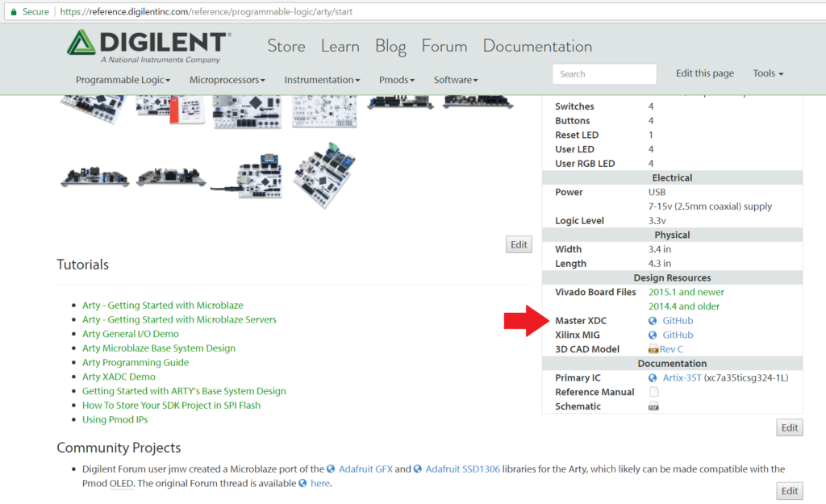The width and height of the screenshot is (826, 504).
Task: Open Getting Started with Microblaze Servers tutorial
Action: pyautogui.click(x=179, y=319)
